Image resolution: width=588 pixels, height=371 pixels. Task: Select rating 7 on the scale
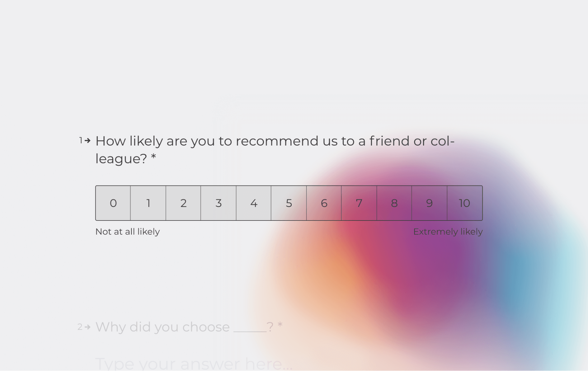(x=359, y=203)
